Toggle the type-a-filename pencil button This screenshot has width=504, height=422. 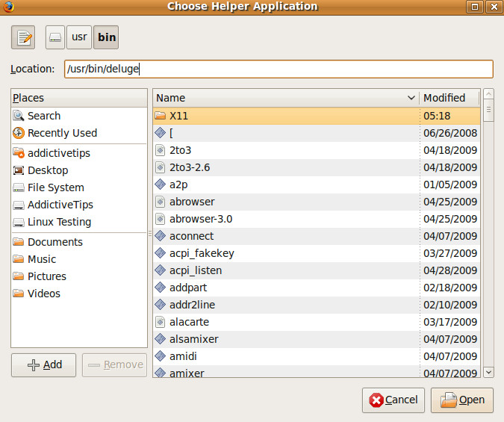tap(23, 37)
